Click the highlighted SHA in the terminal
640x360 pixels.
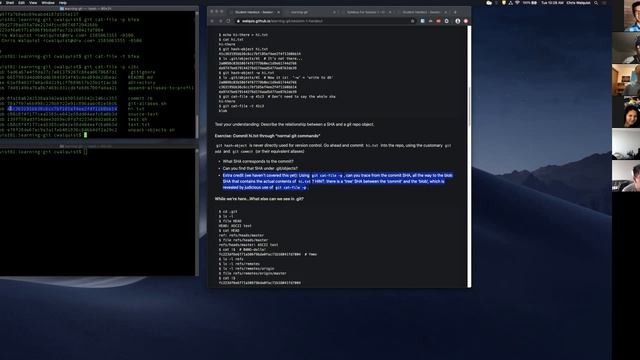tap(62, 109)
